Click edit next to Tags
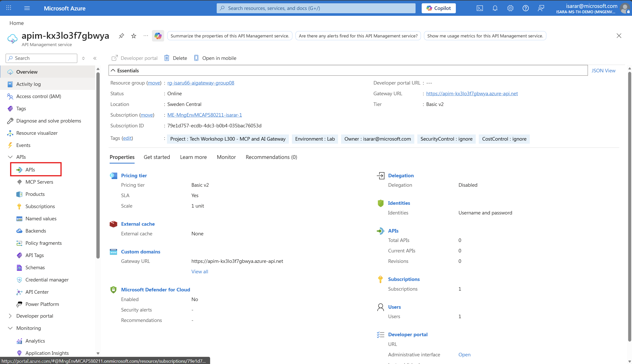632x364 pixels. click(x=127, y=138)
